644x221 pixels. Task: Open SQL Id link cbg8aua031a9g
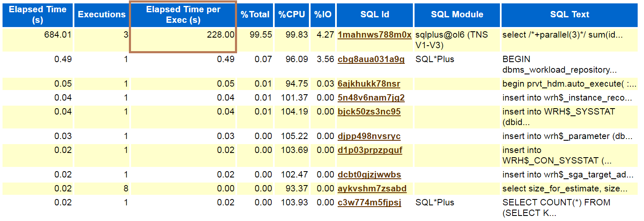(x=371, y=60)
